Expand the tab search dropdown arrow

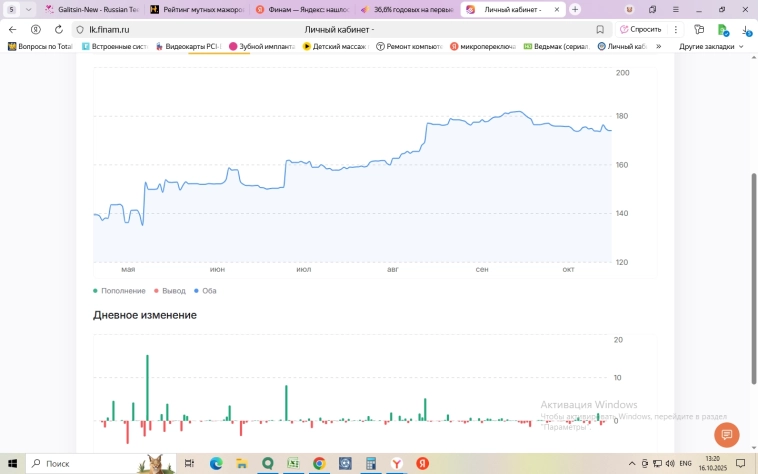(28, 9)
